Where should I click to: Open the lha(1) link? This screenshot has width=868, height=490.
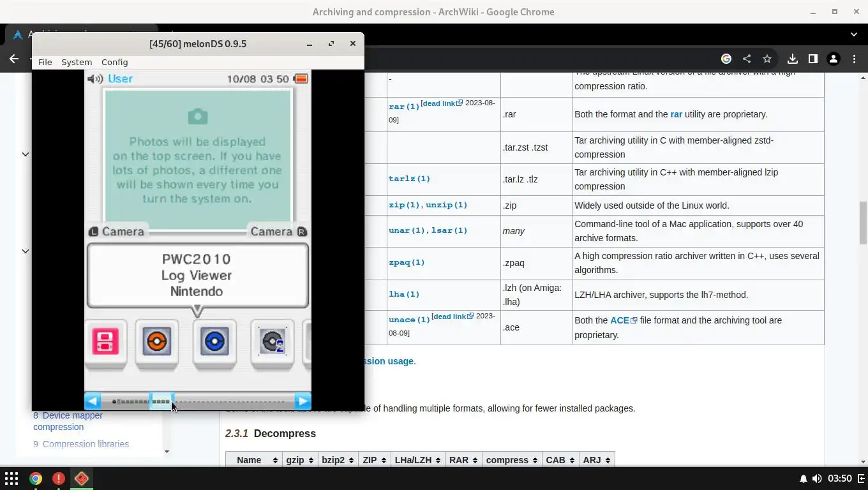click(x=404, y=294)
